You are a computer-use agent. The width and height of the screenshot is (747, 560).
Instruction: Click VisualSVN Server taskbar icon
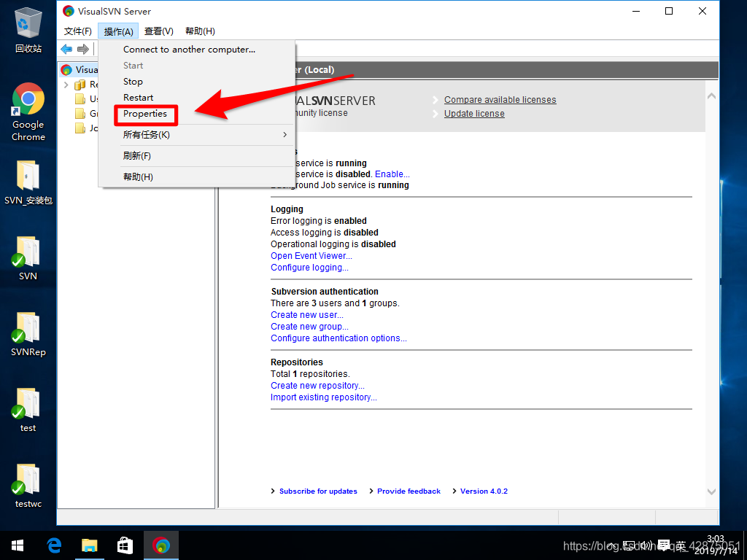[x=161, y=545]
